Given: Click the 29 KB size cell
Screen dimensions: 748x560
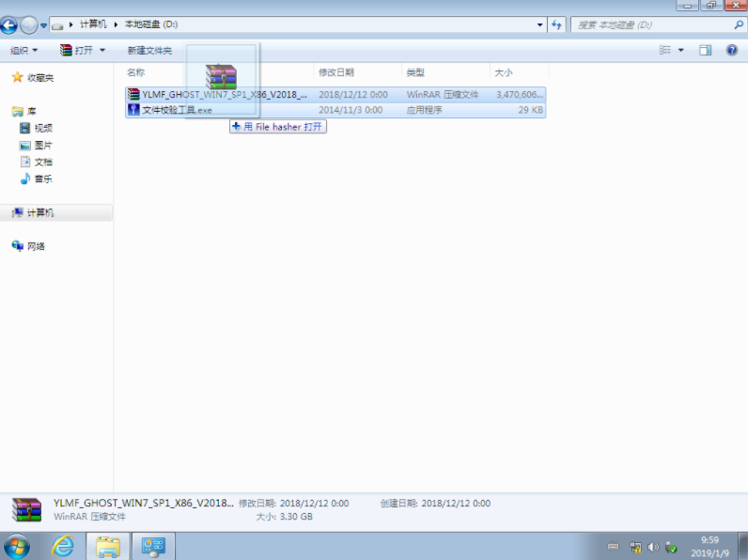Looking at the screenshot, I should point(531,110).
